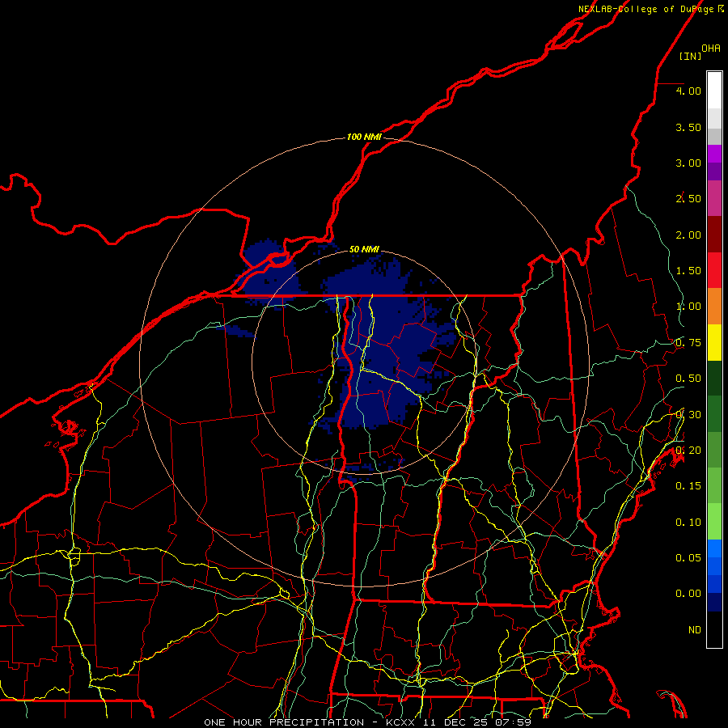This screenshot has width=728, height=728.
Task: Click the ONE HOUR PRECIPITATION title text
Action: [x=284, y=722]
